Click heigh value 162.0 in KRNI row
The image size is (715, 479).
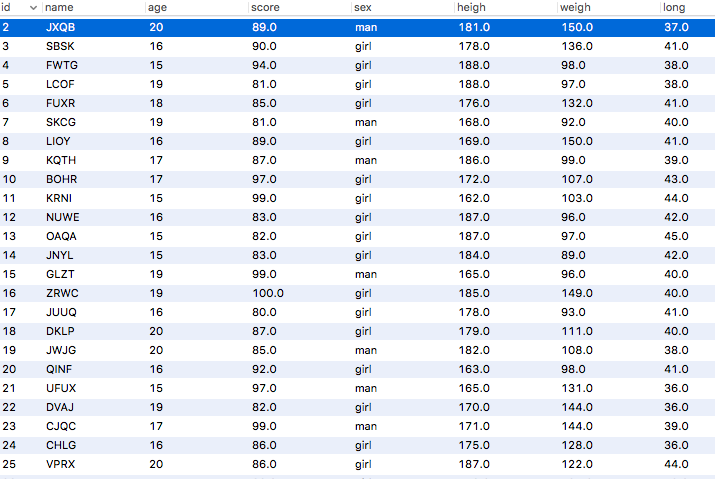(474, 198)
